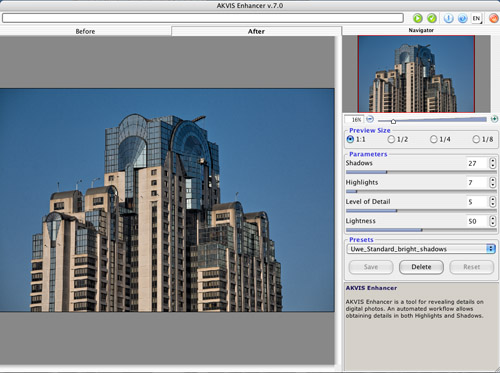
Task: Click the Level of Detail stepper arrows
Action: pyautogui.click(x=493, y=202)
